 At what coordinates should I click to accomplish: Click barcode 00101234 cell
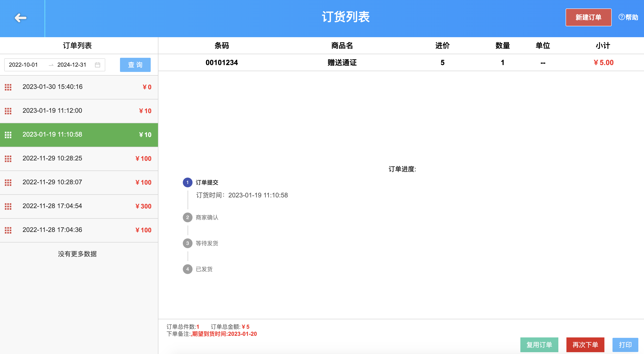[x=222, y=62]
